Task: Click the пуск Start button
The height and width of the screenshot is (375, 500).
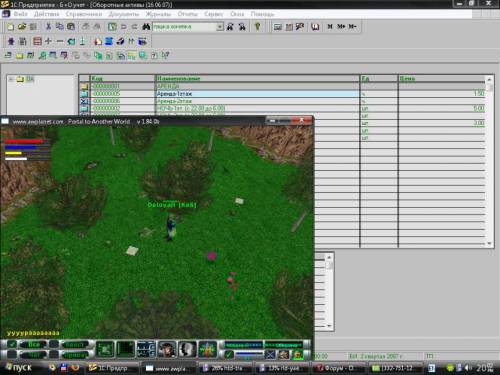Action: coord(19,368)
